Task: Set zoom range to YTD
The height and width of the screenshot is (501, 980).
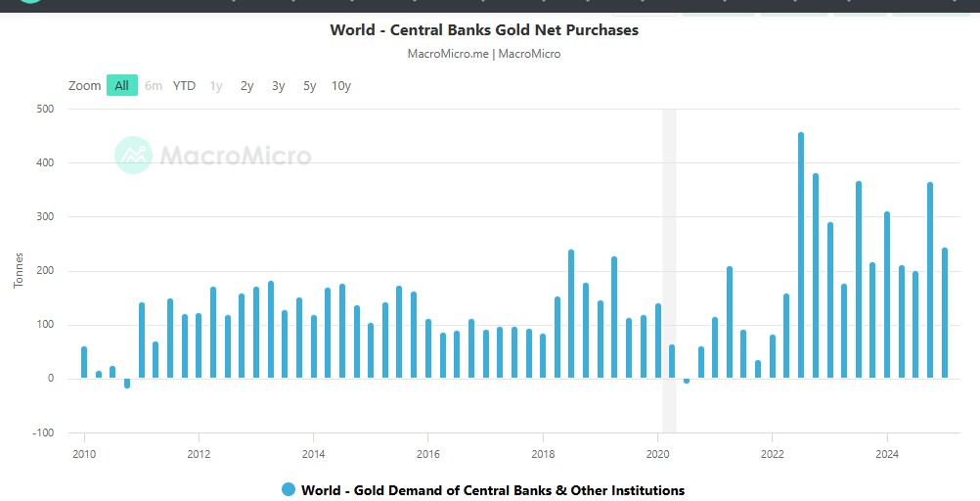Action: 184,86
